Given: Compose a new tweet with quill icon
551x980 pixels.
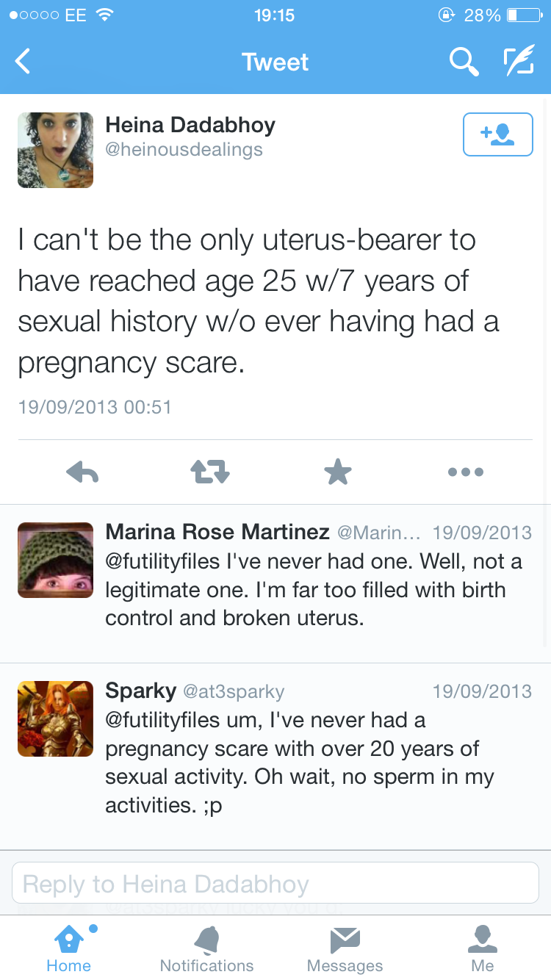Looking at the screenshot, I should pos(519,62).
